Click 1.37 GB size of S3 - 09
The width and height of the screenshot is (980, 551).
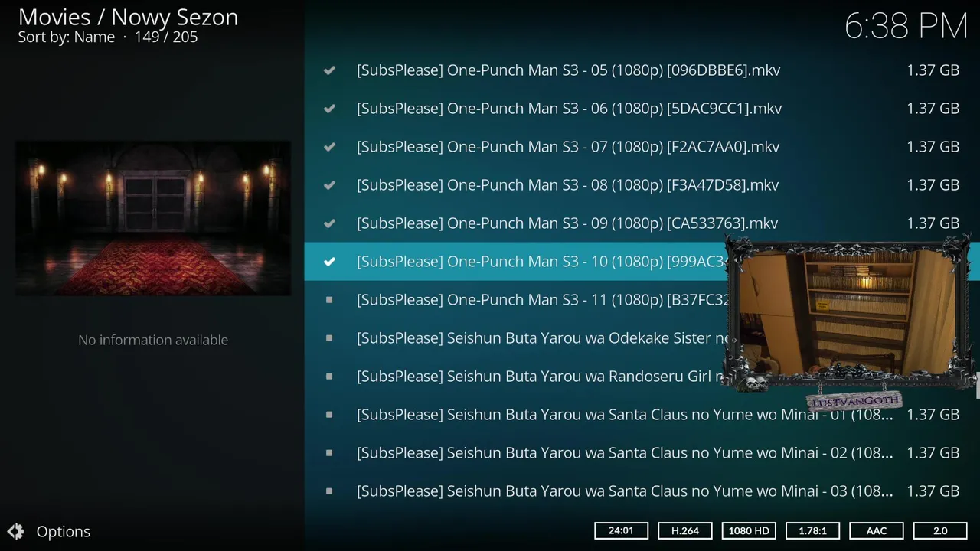(933, 223)
